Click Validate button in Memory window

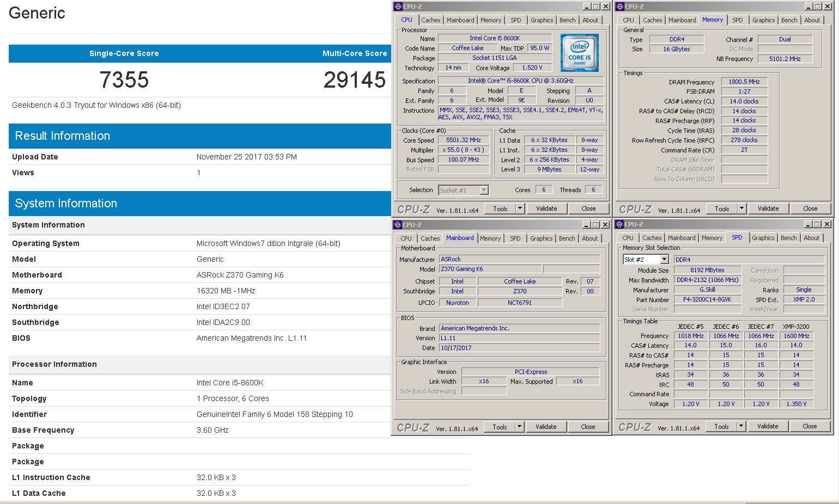[768, 208]
